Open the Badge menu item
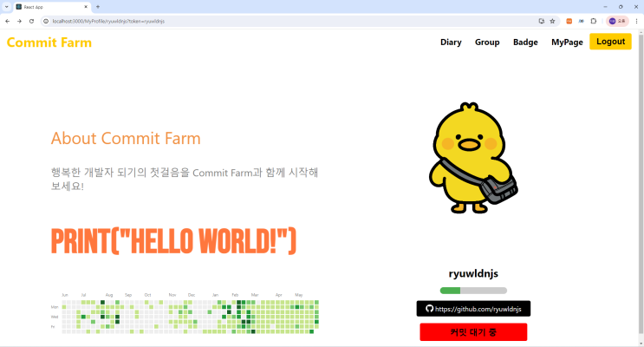 coord(525,42)
